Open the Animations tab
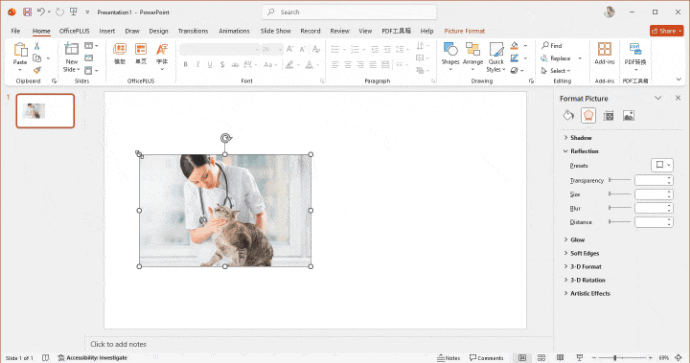The width and height of the screenshot is (690, 363). (x=234, y=31)
